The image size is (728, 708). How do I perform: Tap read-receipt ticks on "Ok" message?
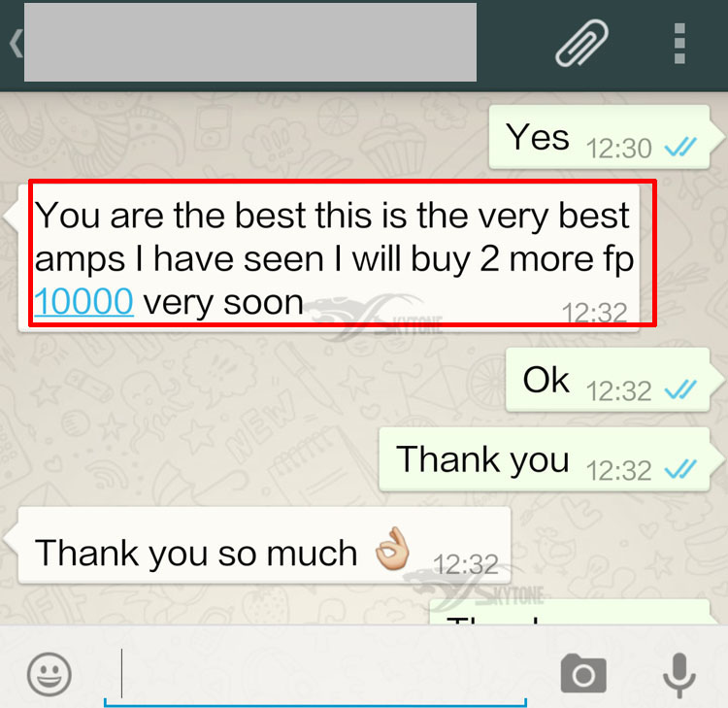tap(680, 389)
